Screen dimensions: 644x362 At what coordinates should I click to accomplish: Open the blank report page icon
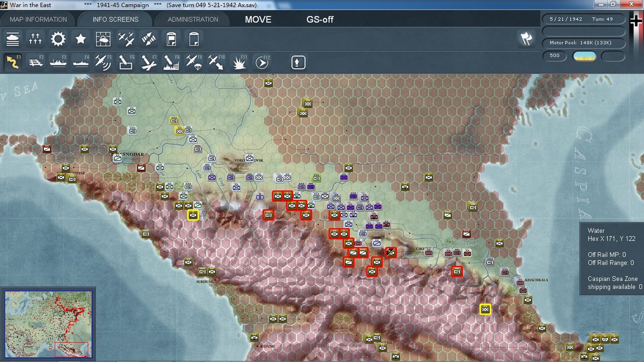194,39
